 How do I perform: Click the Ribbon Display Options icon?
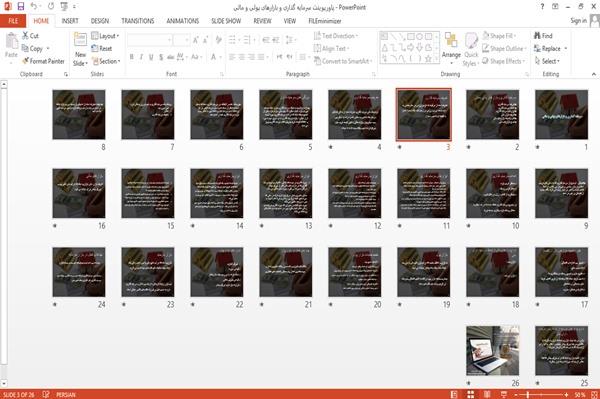point(555,7)
